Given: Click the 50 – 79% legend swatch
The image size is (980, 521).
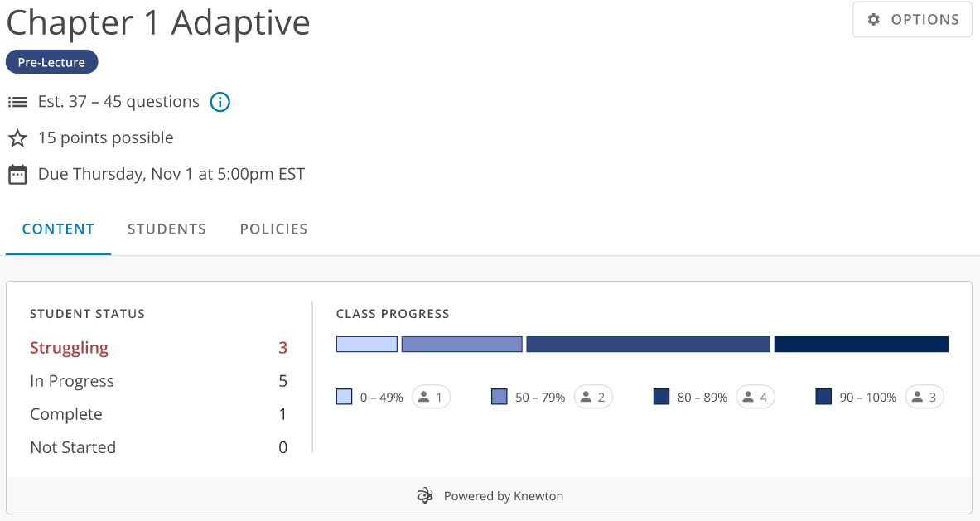Looking at the screenshot, I should pos(500,398).
